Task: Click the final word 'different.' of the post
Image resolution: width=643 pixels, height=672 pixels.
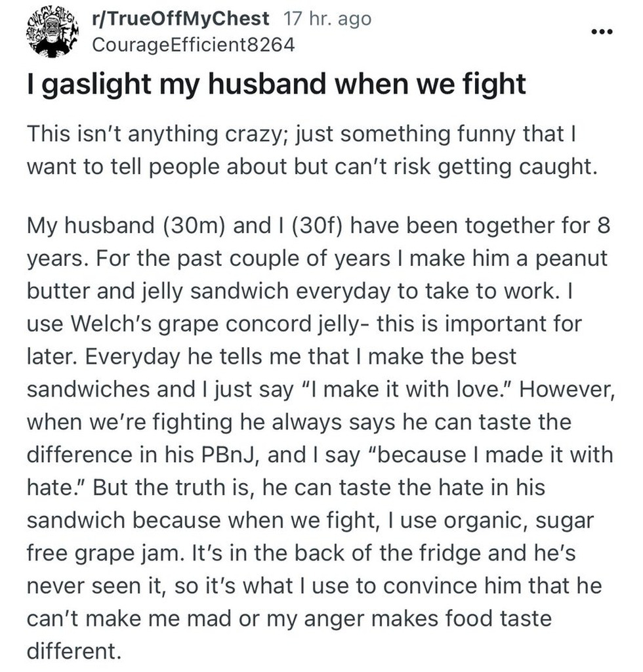Action: pyautogui.click(x=74, y=651)
